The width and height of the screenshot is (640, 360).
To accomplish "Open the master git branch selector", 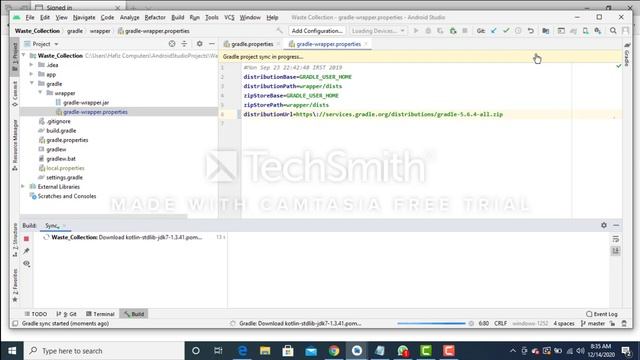I will 593,323.
